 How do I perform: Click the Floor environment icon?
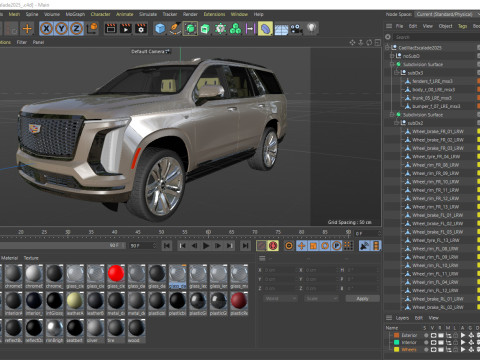[281, 29]
